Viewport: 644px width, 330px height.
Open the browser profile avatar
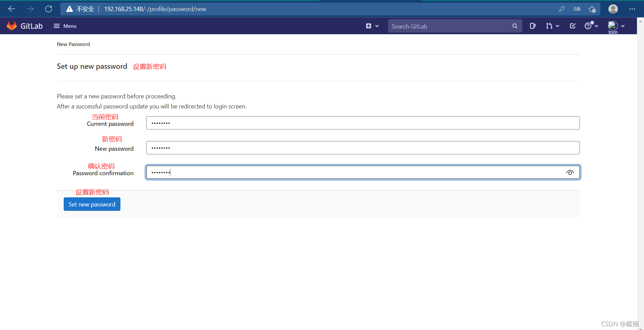point(613,9)
